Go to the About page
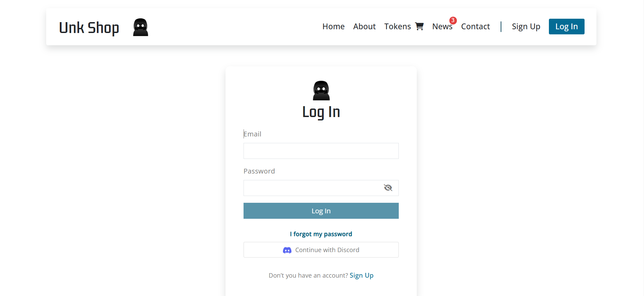The height and width of the screenshot is (296, 644). pos(364,27)
